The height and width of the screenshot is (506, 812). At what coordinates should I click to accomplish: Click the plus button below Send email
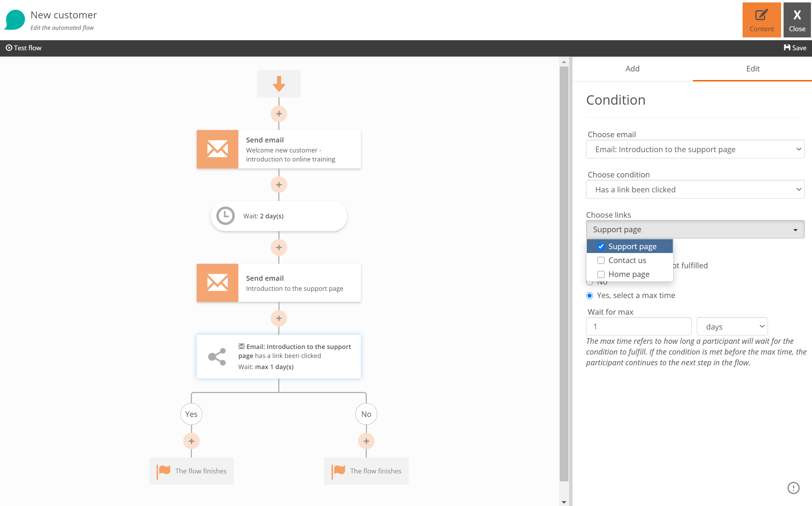(279, 185)
